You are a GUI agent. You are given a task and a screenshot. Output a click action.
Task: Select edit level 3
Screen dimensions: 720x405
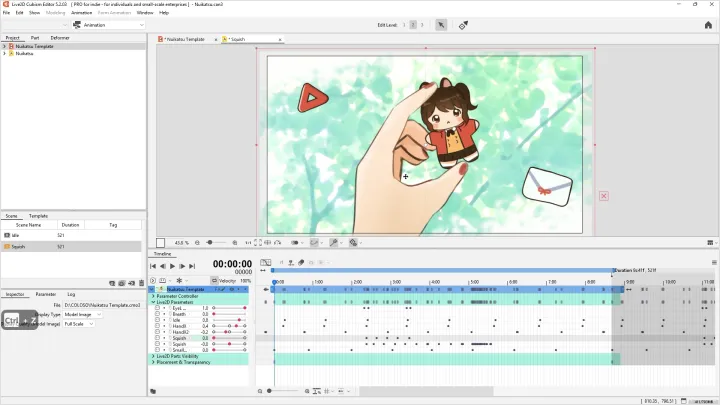click(x=422, y=25)
